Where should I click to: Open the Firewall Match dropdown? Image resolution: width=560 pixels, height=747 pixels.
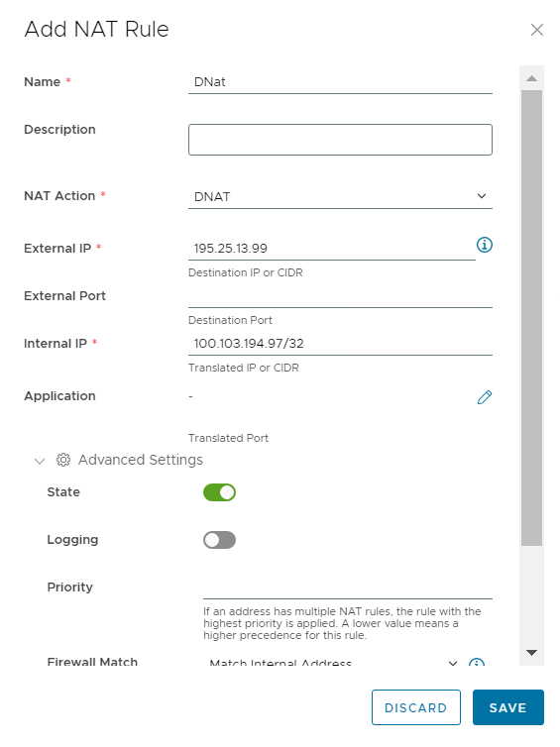pos(334,662)
